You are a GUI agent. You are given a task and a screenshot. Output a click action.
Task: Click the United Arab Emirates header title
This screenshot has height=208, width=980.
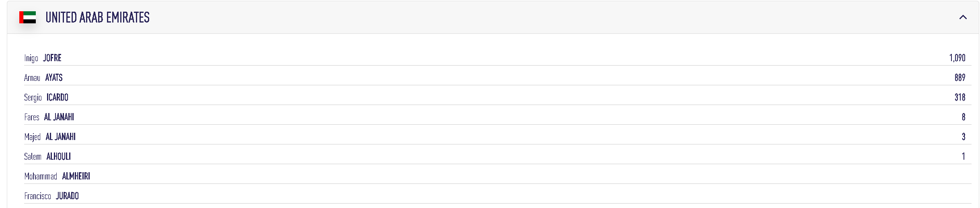[x=97, y=17]
